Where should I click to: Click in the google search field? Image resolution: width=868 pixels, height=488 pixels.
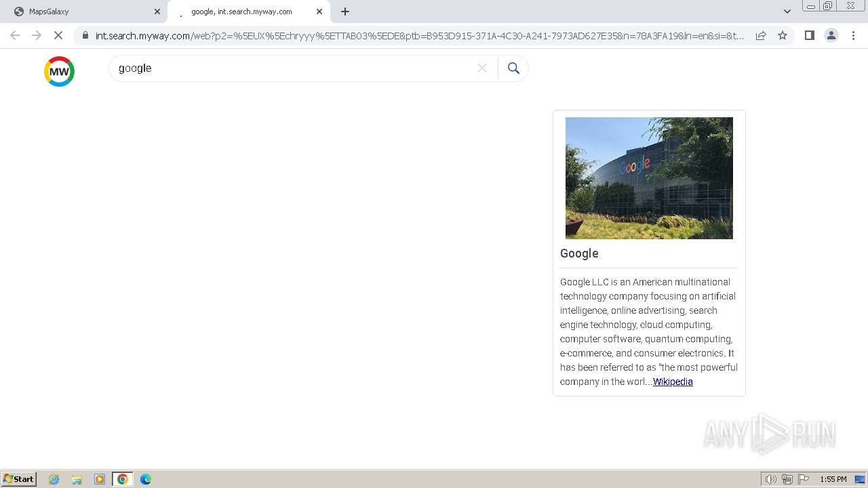(x=295, y=68)
